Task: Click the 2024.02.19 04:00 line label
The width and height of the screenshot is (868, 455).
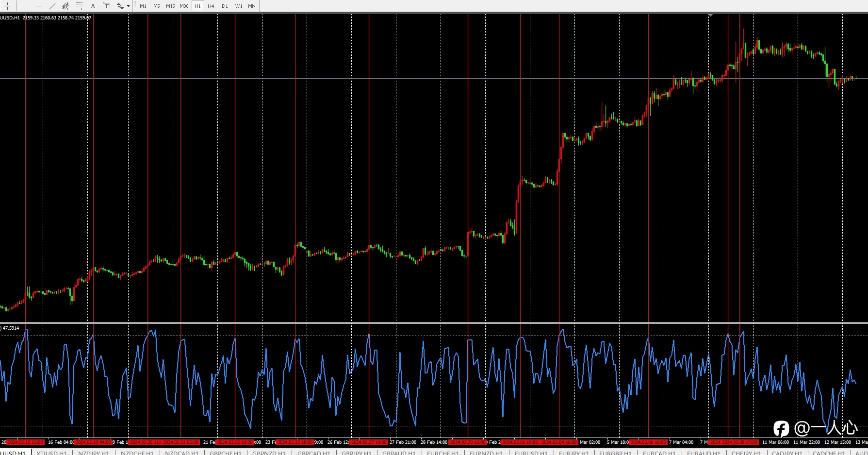Action: 93,442
